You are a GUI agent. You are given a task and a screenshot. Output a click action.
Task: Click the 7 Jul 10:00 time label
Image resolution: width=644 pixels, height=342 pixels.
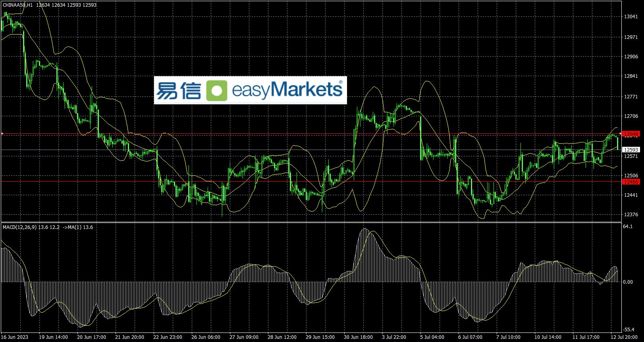(508, 337)
